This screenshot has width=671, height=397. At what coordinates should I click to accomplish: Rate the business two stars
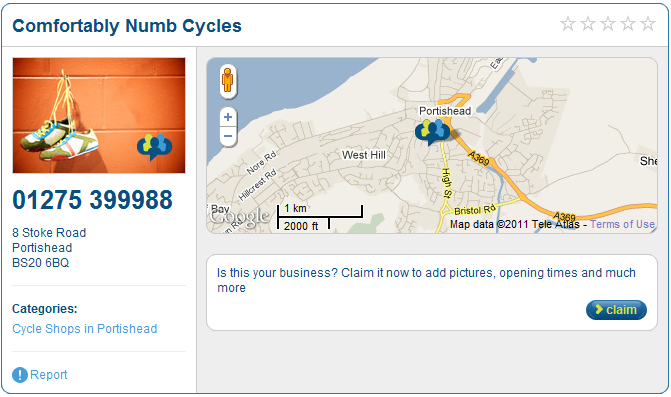[x=588, y=24]
